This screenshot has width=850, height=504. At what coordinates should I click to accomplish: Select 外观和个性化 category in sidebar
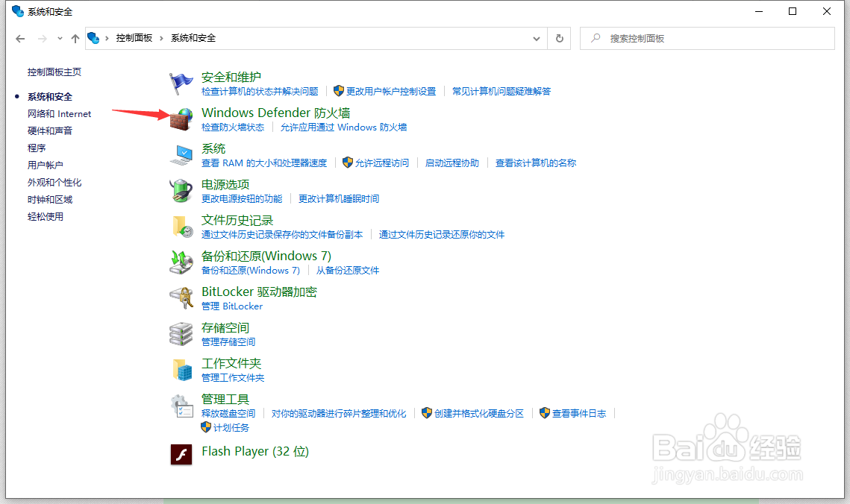coord(54,183)
